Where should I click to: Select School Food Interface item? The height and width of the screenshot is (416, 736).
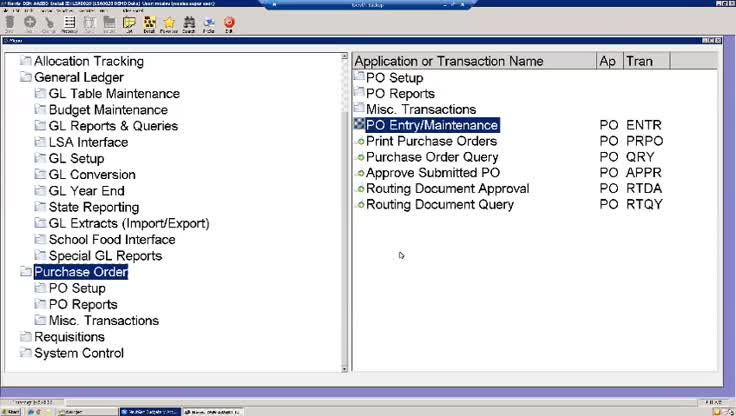click(112, 239)
